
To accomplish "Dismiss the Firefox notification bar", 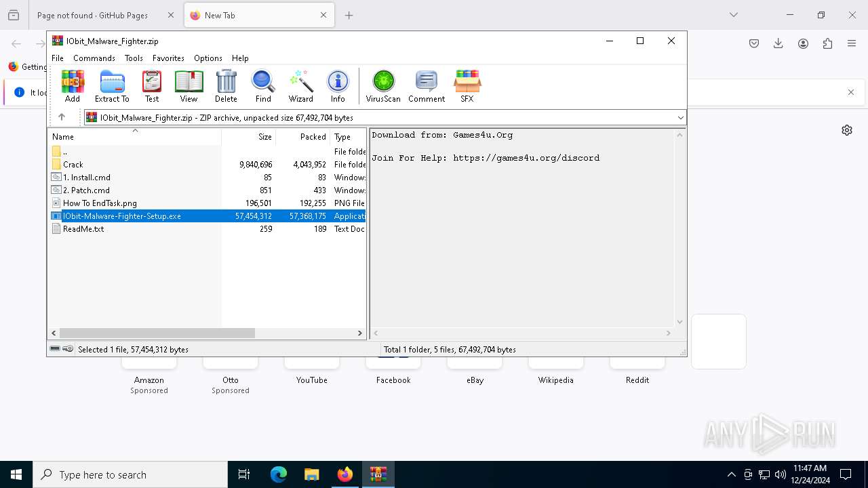I will (851, 92).
